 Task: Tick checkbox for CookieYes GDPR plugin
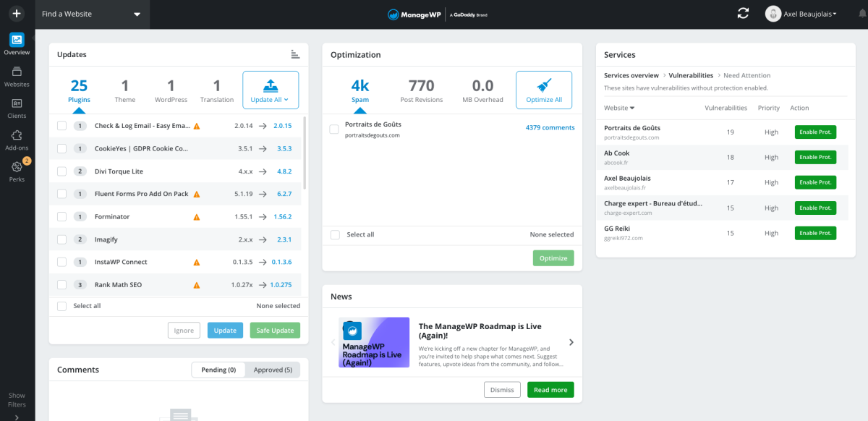pyautogui.click(x=62, y=148)
